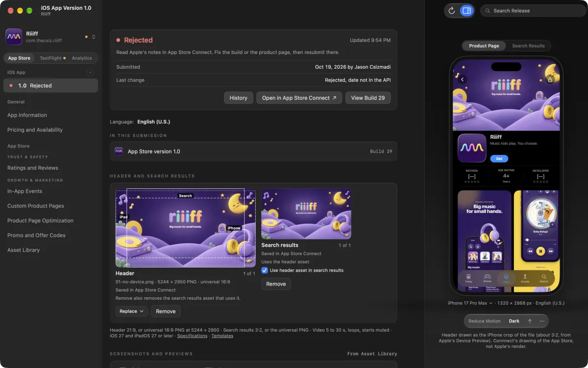Image resolution: width=588 pixels, height=368 pixels.
Task: Open the app switcher up-down chevrons
Action: pos(94,37)
